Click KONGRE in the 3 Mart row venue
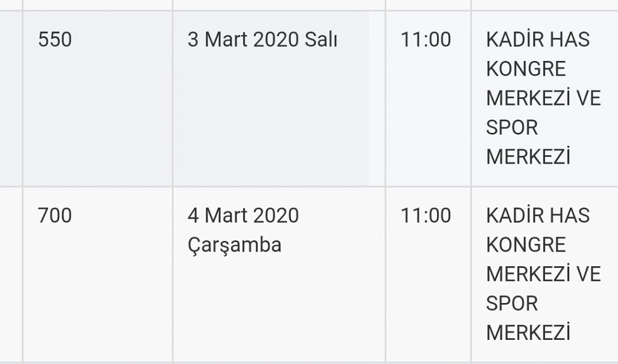Image resolution: width=618 pixels, height=364 pixels. (x=526, y=69)
